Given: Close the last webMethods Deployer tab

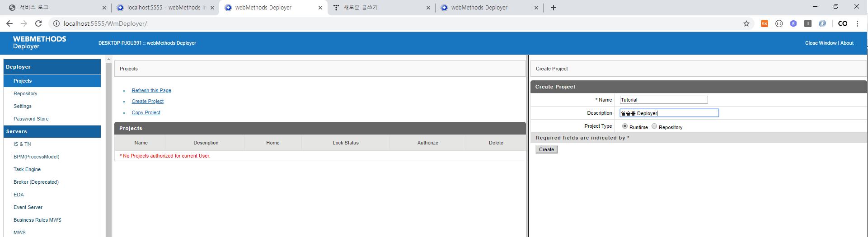Looking at the screenshot, I should [536, 8].
